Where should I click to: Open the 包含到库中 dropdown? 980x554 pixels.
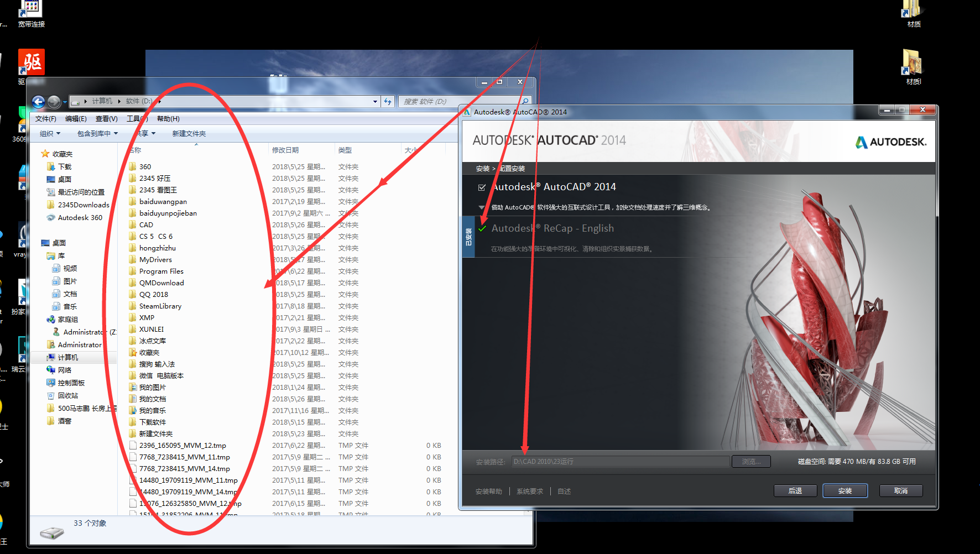(97, 133)
